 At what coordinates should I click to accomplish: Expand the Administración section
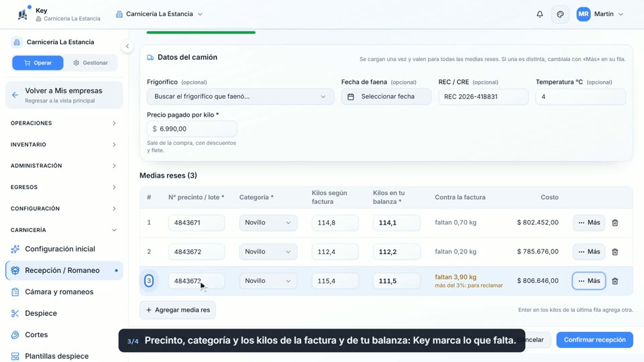click(64, 166)
